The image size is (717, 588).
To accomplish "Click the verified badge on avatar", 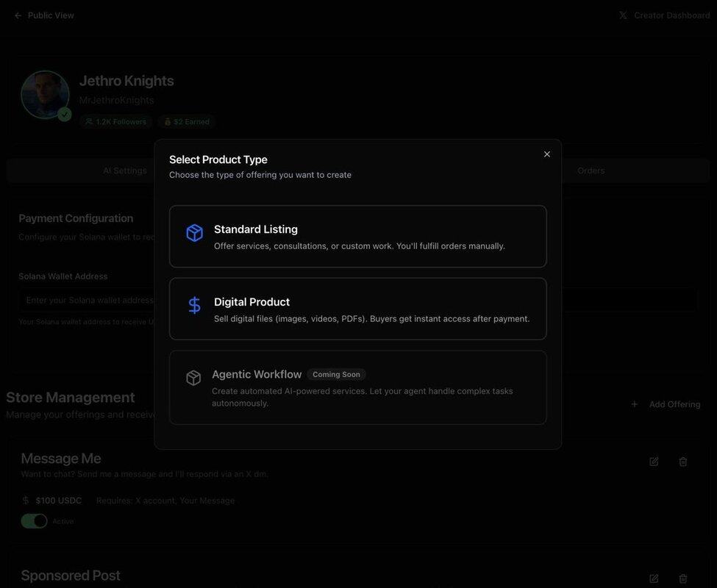I will (x=65, y=115).
